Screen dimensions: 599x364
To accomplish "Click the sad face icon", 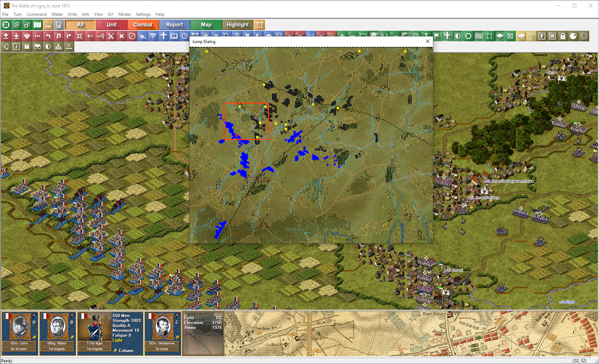I will (584, 36).
